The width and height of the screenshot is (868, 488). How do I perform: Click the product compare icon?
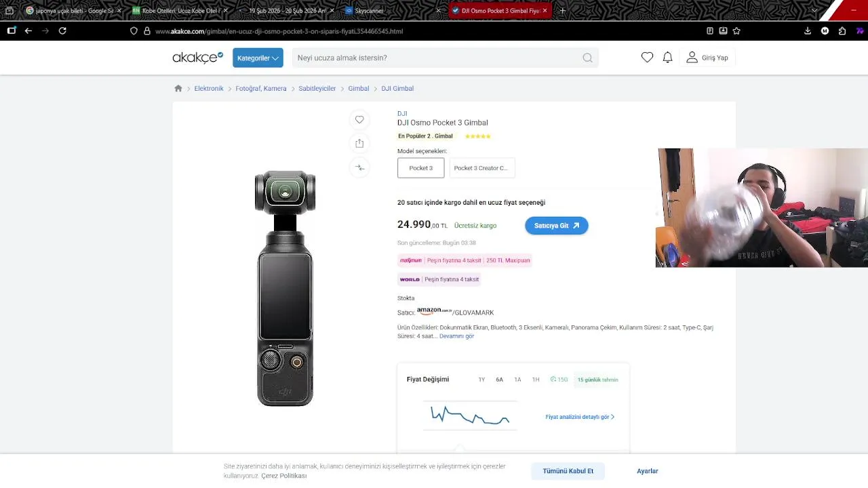(x=359, y=167)
